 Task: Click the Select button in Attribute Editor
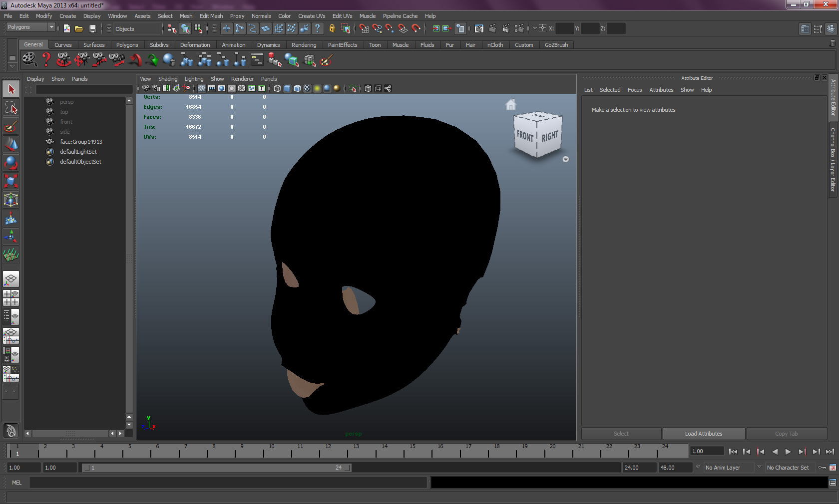[621, 434]
